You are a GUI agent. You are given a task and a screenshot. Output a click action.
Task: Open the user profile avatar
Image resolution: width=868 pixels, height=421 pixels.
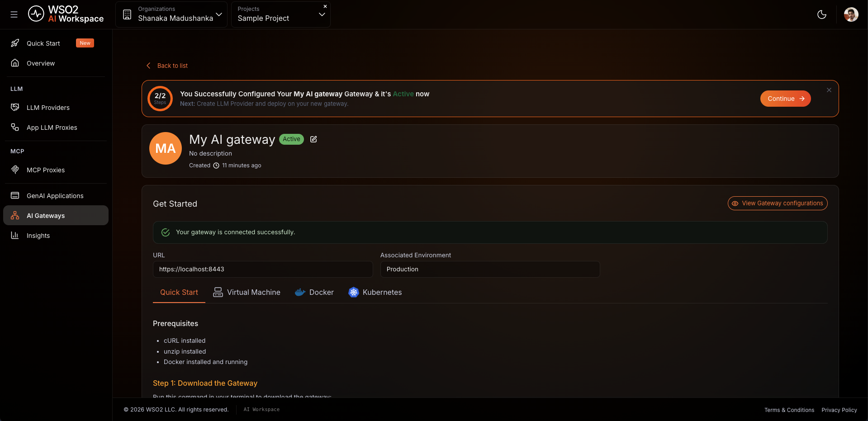point(851,14)
